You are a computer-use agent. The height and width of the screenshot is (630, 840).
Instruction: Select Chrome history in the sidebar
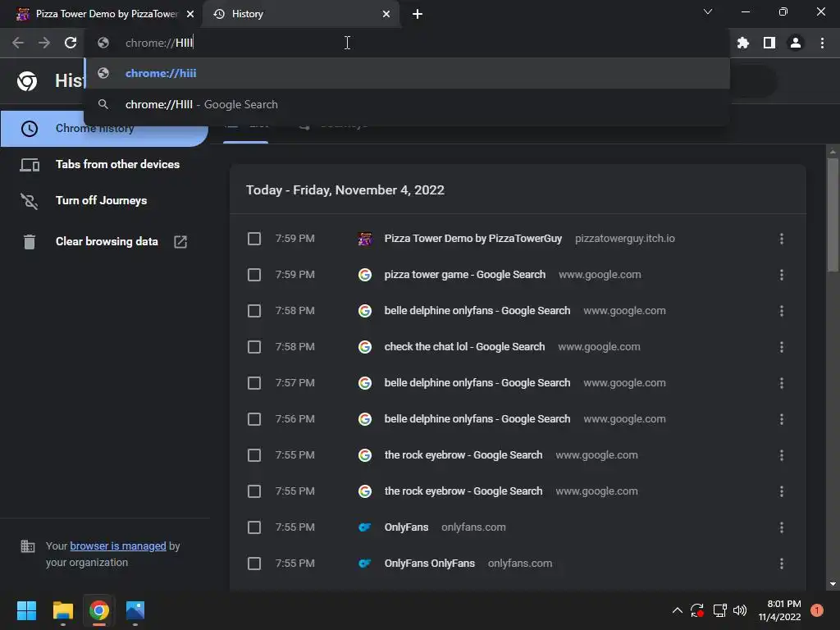(x=104, y=129)
